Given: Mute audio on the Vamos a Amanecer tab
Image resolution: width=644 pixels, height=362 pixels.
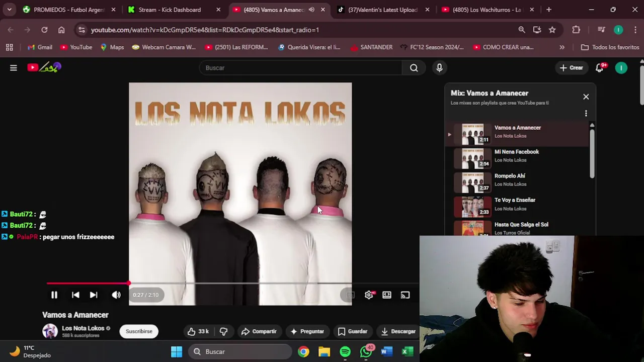Looking at the screenshot, I should [x=311, y=10].
